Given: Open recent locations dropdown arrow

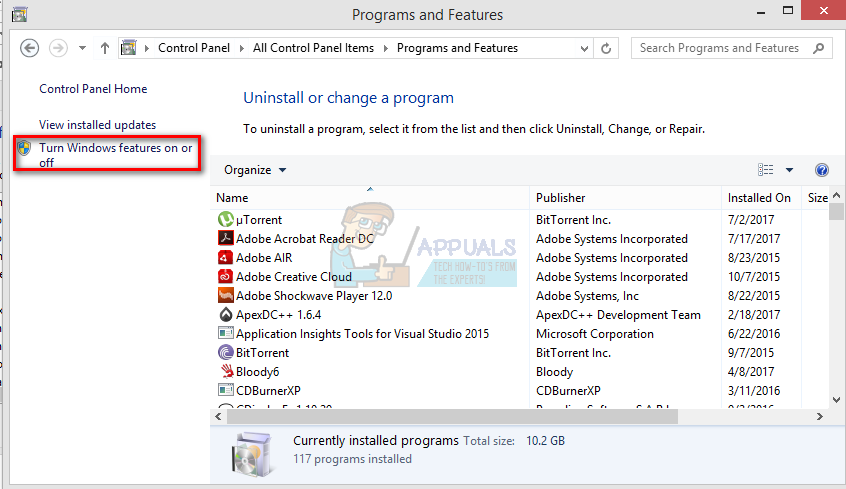Looking at the screenshot, I should point(82,48).
